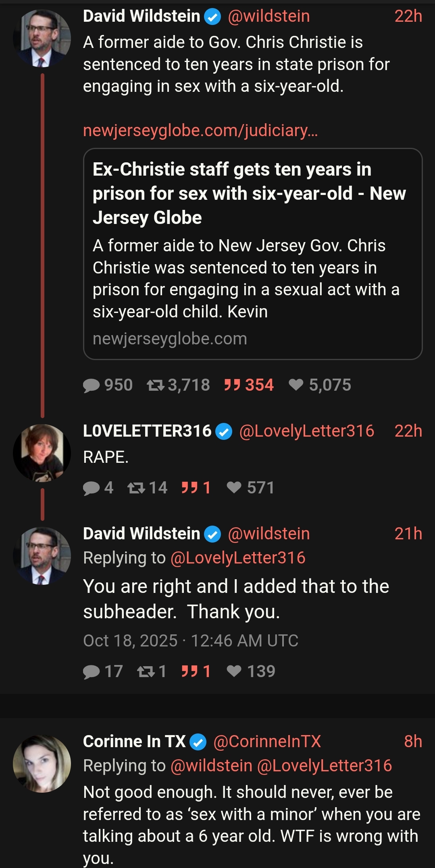Viewport: 435px width, 868px height.
Task: Open the @CorinneInTX profile handle
Action: (267, 742)
